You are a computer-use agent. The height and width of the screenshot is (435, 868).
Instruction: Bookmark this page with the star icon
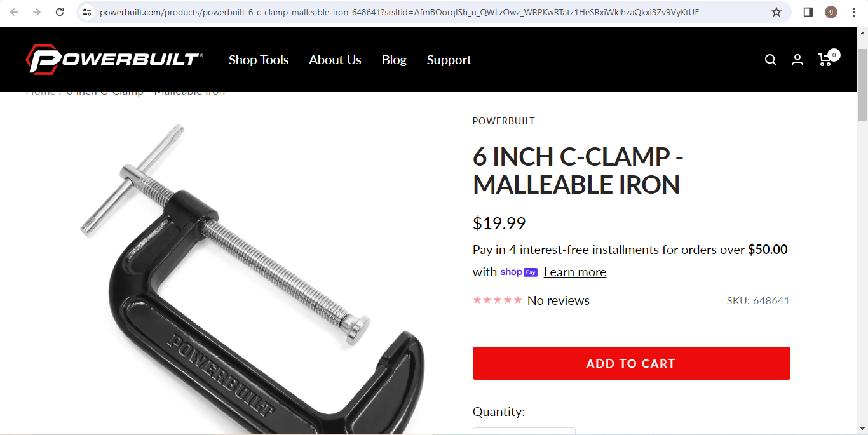pos(776,12)
